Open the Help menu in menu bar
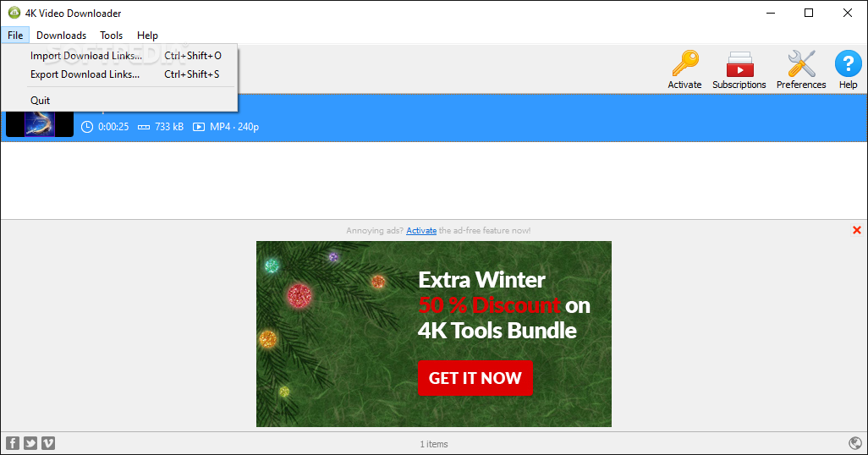868x455 pixels. point(148,35)
